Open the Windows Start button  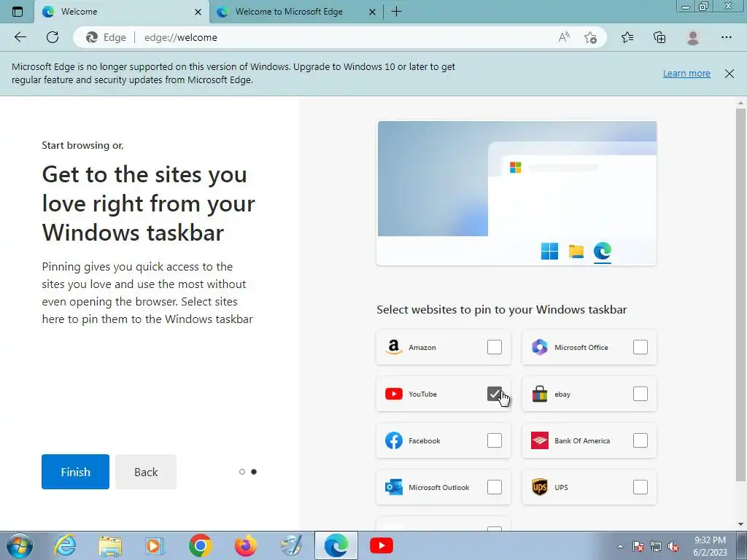pyautogui.click(x=20, y=545)
